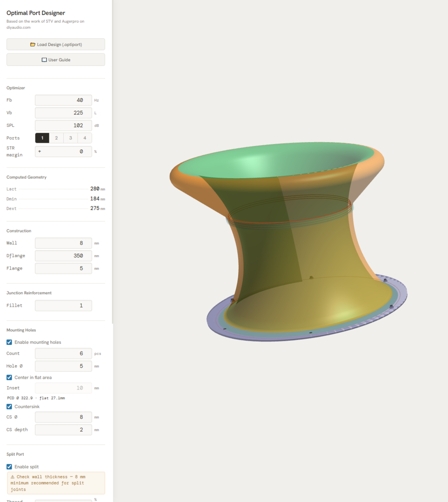Click the Split Port heading
448x502 pixels.
[x=15, y=454]
